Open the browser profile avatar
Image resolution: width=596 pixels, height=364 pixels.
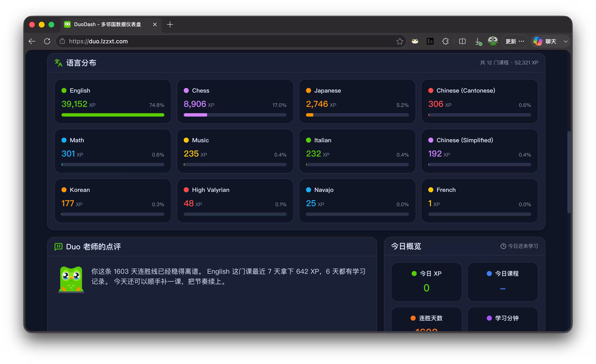493,41
